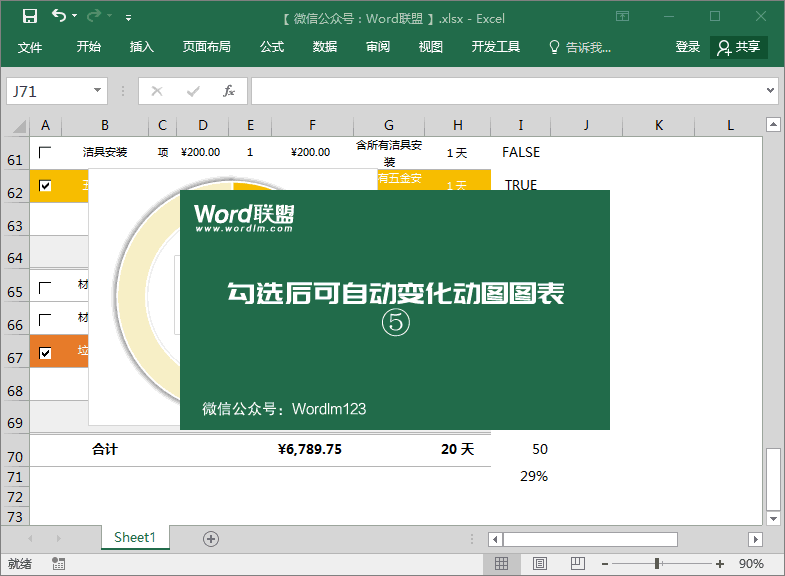Select row 61 header
Screen dimensions: 785x576
coord(15,153)
